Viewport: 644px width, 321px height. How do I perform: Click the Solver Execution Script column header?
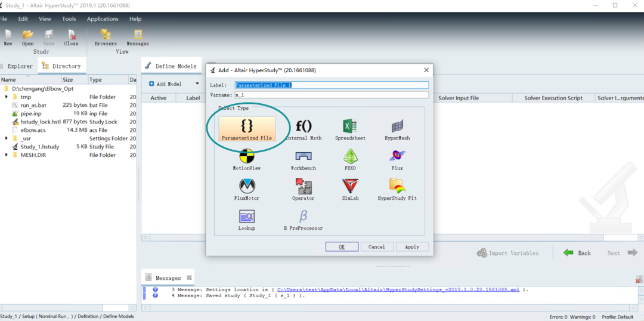click(x=553, y=98)
